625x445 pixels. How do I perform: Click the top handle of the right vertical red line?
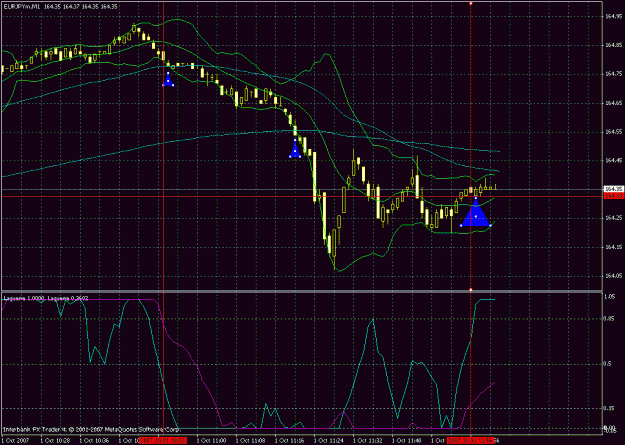click(471, 3)
